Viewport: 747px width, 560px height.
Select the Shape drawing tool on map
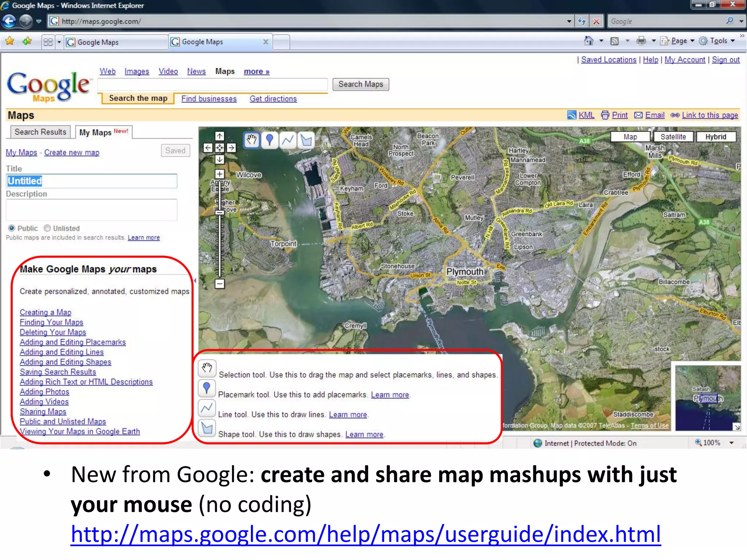[x=306, y=140]
